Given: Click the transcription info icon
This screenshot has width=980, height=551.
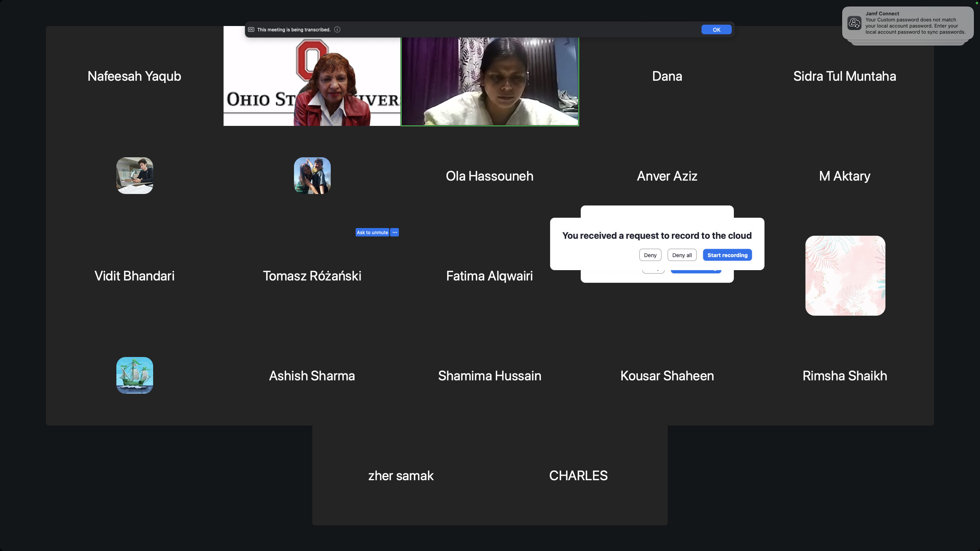Looking at the screenshot, I should coord(337,29).
